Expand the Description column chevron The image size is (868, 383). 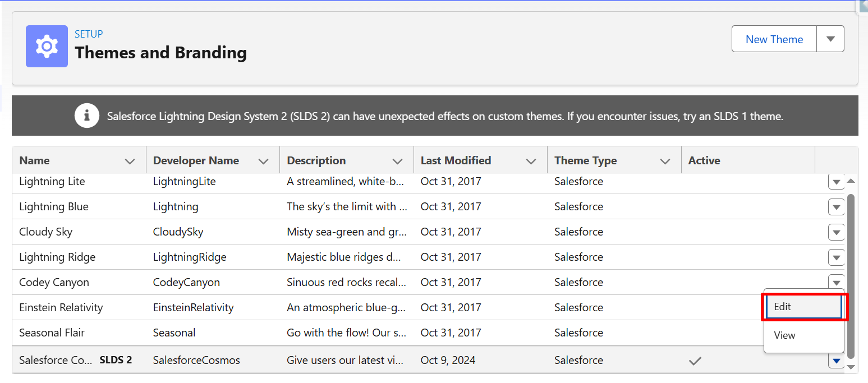[x=397, y=161]
